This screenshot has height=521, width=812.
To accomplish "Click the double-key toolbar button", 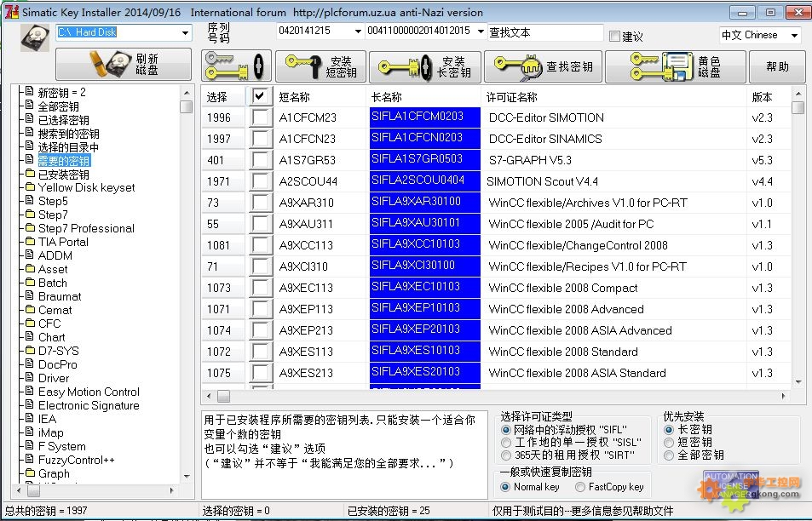I will click(236, 66).
